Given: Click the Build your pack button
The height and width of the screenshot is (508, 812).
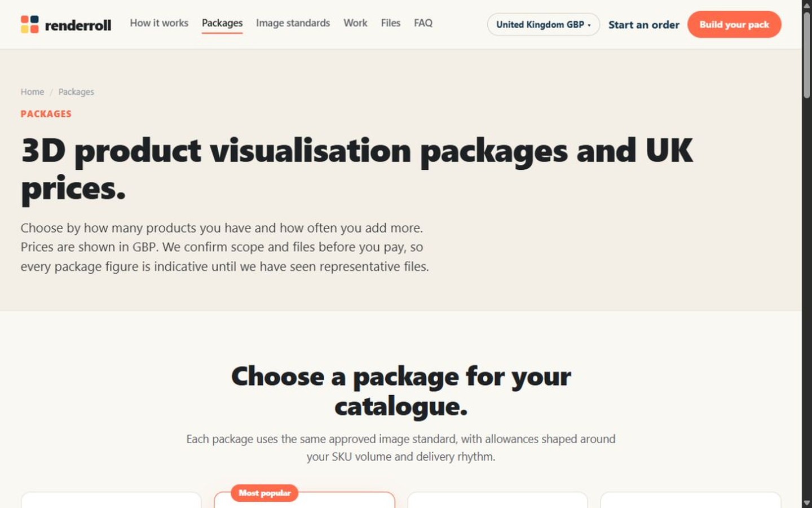Looking at the screenshot, I should [734, 24].
